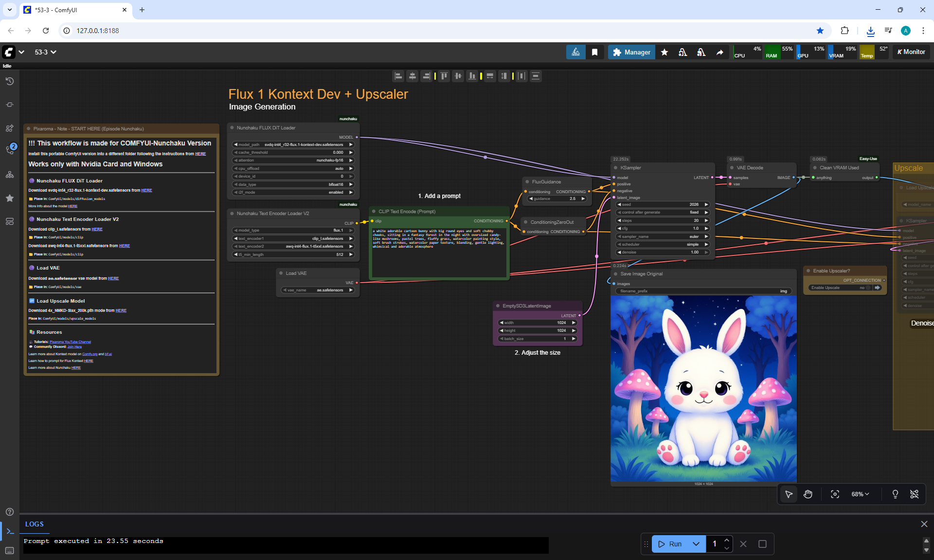Select the hand pan tool
Image resolution: width=934 pixels, height=560 pixels.
tap(808, 494)
